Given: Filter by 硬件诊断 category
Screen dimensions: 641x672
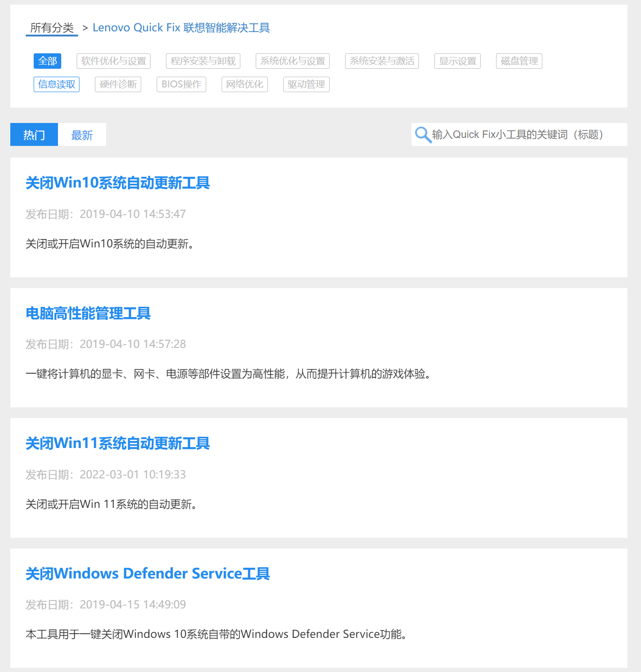Looking at the screenshot, I should pyautogui.click(x=118, y=84).
